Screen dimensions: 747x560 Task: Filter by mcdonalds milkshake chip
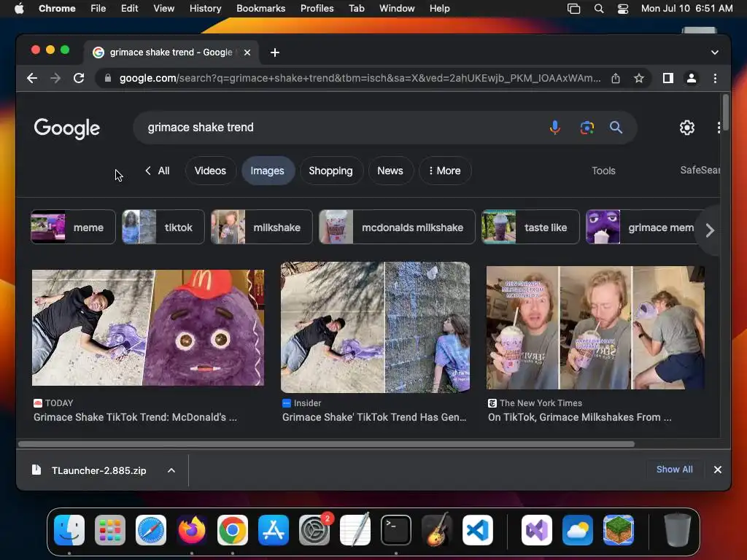click(397, 227)
